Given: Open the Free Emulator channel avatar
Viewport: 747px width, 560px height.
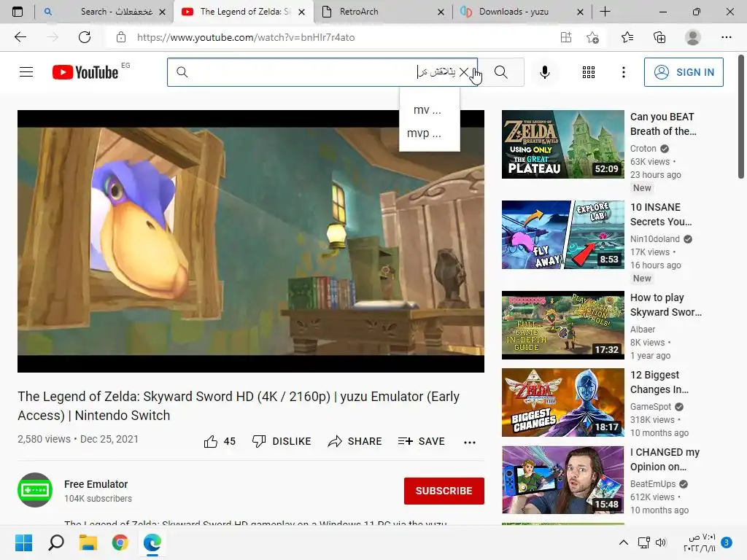Looking at the screenshot, I should click(35, 490).
